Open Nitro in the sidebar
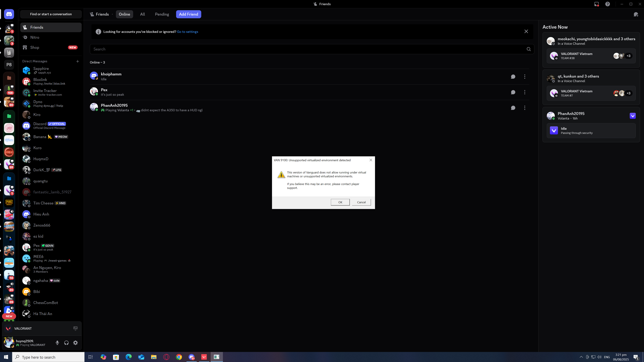The image size is (644, 362). (x=51, y=37)
